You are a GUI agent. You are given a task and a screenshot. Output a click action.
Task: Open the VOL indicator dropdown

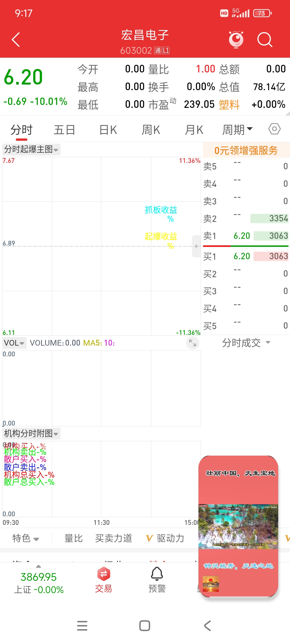(x=14, y=343)
